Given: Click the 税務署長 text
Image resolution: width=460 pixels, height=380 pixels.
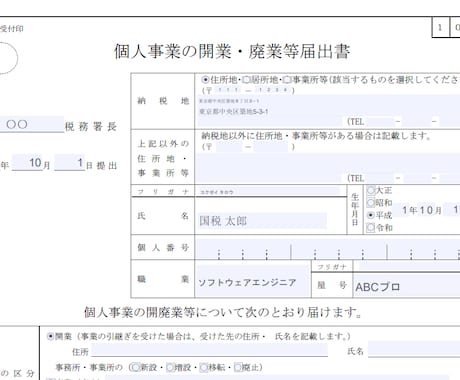Looking at the screenshot, I should coord(91,126).
